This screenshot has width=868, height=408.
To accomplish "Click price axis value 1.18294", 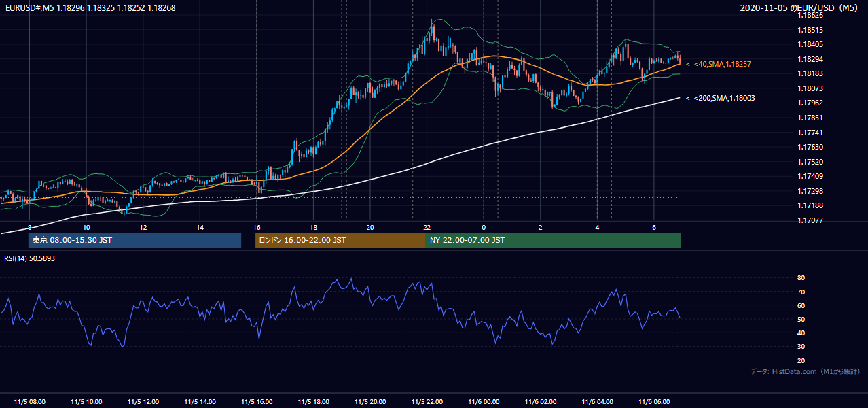I will 810,59.
